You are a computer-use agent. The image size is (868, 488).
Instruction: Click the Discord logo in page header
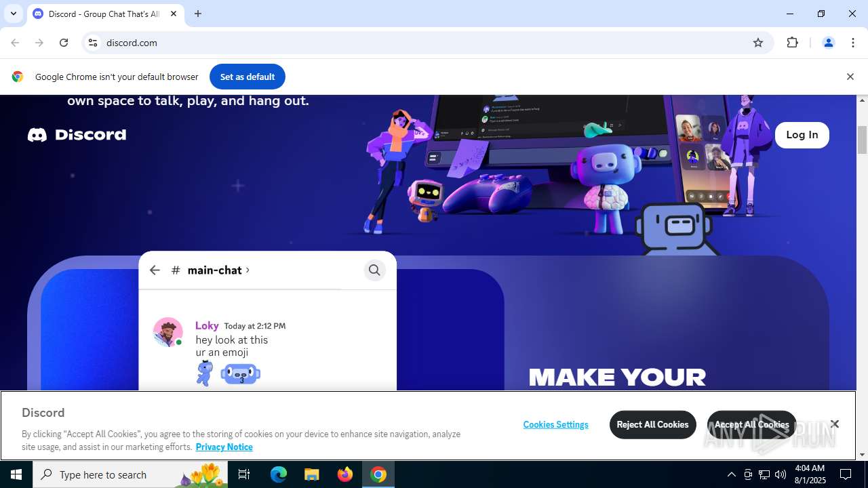(77, 135)
